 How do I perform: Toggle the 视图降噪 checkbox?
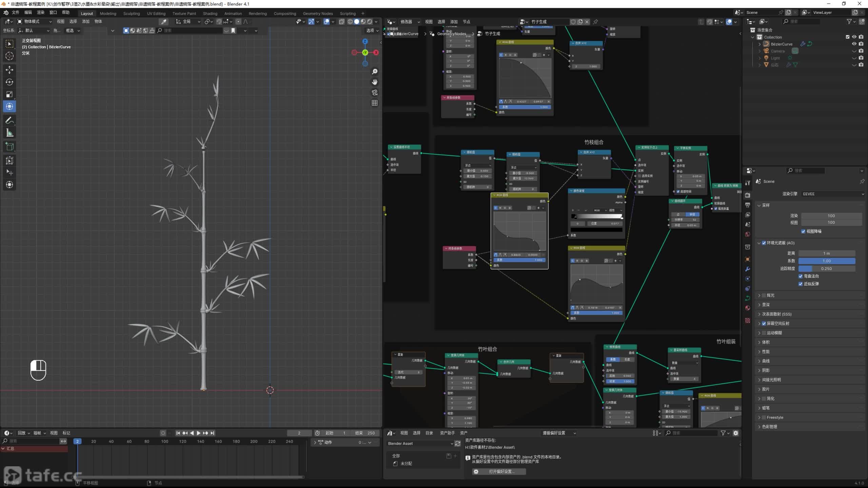pyautogui.click(x=803, y=231)
